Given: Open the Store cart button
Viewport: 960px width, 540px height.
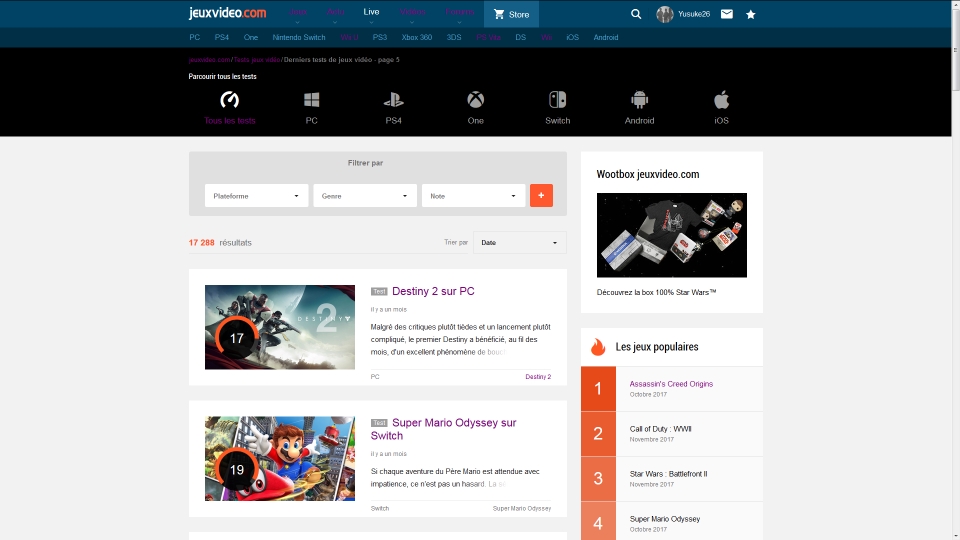Looking at the screenshot, I should coord(511,14).
